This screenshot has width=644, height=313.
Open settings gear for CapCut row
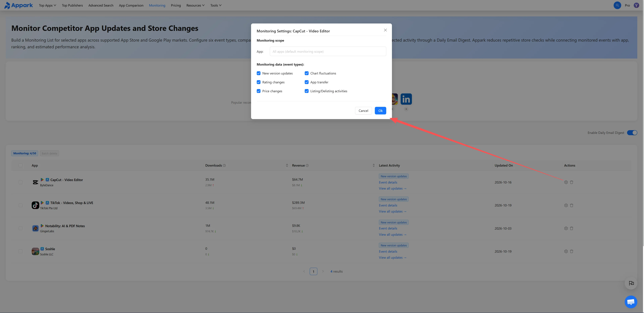coord(566,182)
